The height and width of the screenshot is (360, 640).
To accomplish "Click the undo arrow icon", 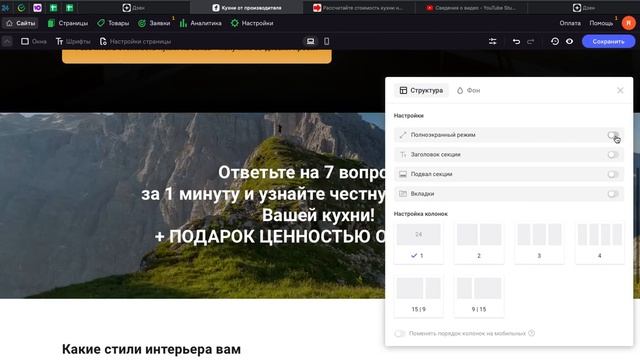I will [x=516, y=41].
